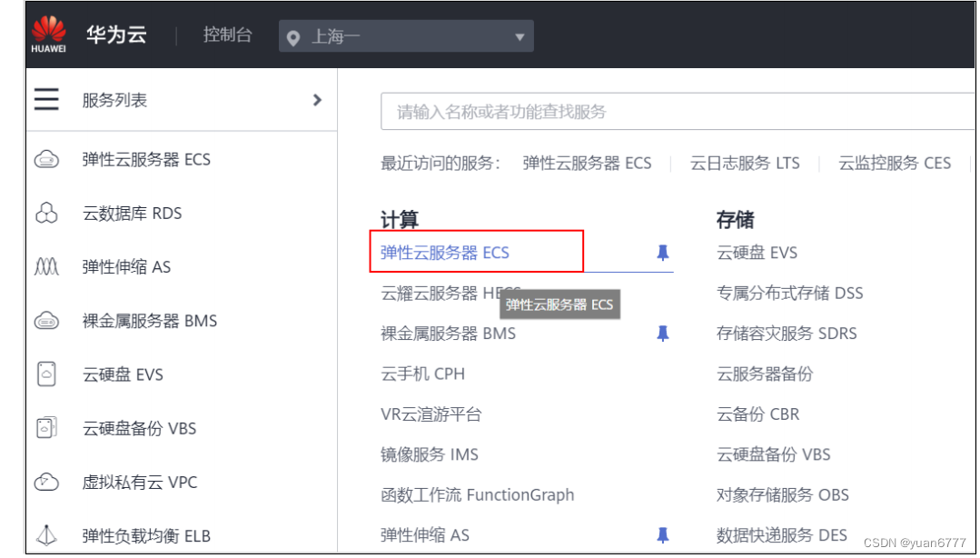This screenshot has width=980, height=558.
Task: Unpin 裸金属服务器 BMS using pin icon
Action: 663,334
